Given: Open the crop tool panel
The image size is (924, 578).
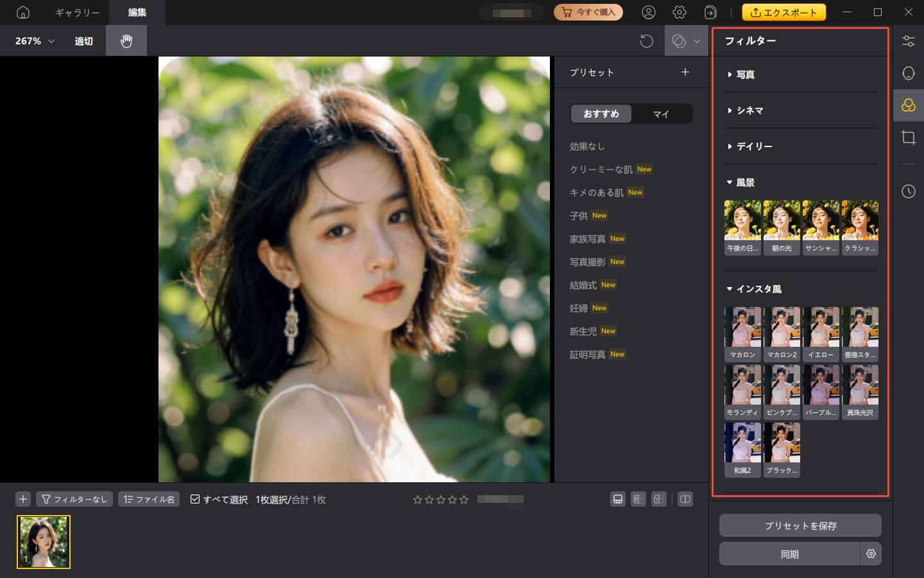Looking at the screenshot, I should point(908,137).
